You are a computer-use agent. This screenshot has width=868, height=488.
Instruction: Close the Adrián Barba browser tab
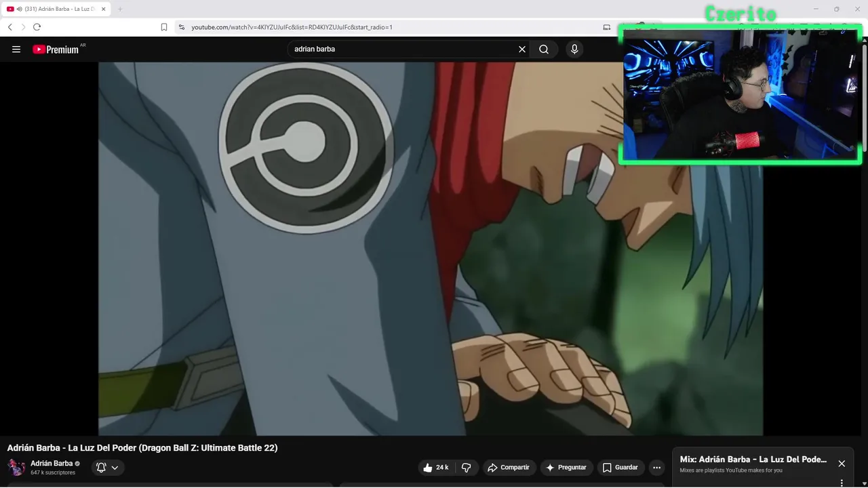(104, 9)
